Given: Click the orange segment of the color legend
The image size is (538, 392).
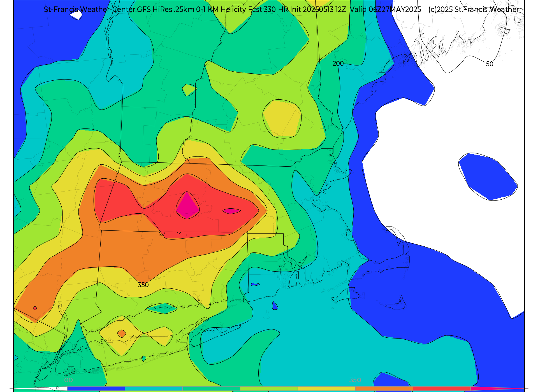Looking at the screenshot, I should coord(384,389).
